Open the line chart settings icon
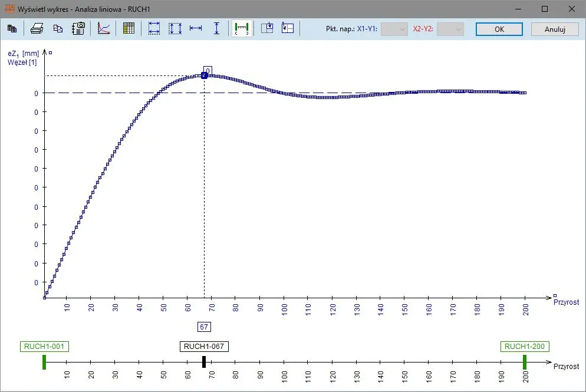Image resolution: width=586 pixels, height=392 pixels. tap(104, 29)
